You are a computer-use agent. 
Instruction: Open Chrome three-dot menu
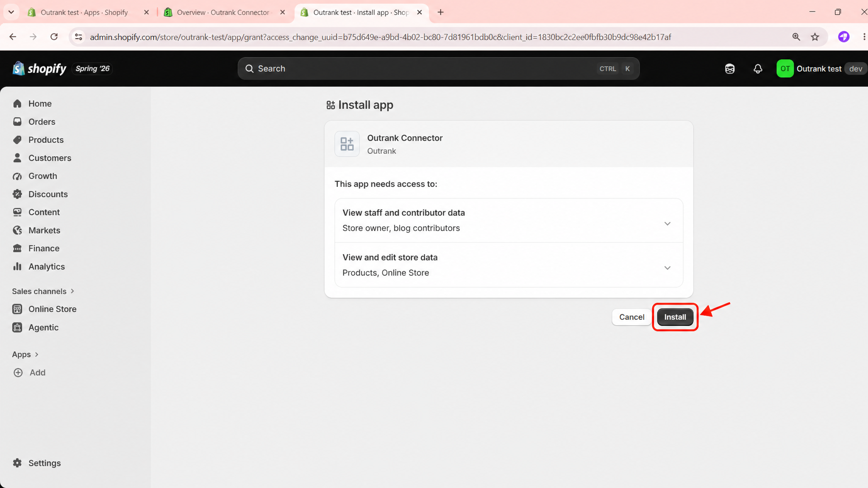click(x=864, y=37)
